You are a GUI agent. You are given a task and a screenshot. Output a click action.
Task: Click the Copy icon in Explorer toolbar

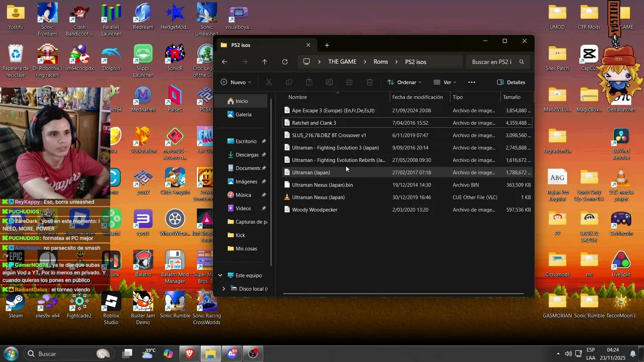(x=289, y=82)
